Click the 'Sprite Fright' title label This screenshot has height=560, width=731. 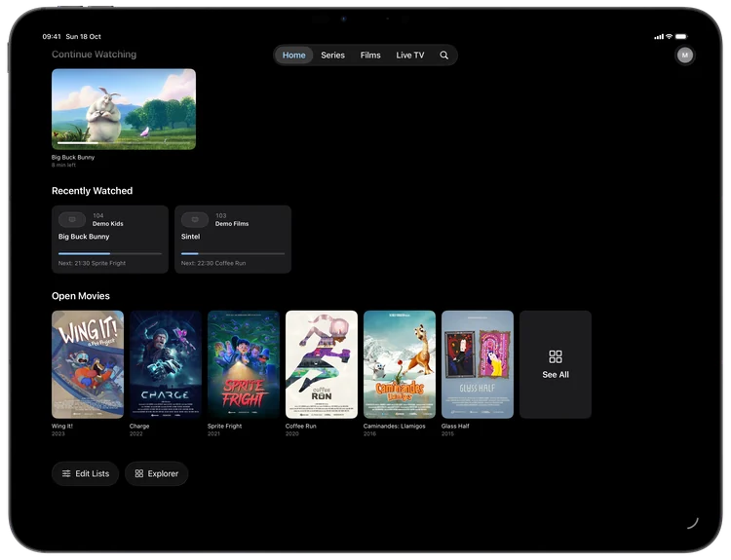tap(225, 426)
